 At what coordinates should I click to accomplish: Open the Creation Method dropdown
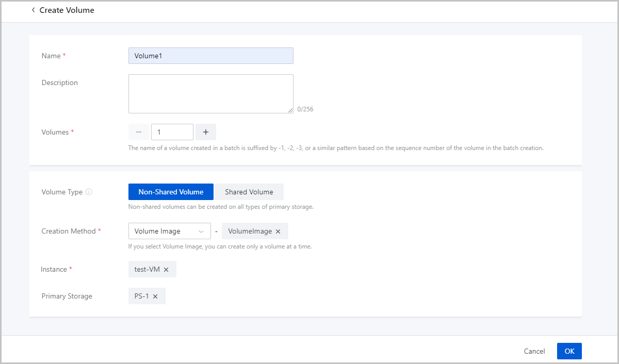[170, 231]
